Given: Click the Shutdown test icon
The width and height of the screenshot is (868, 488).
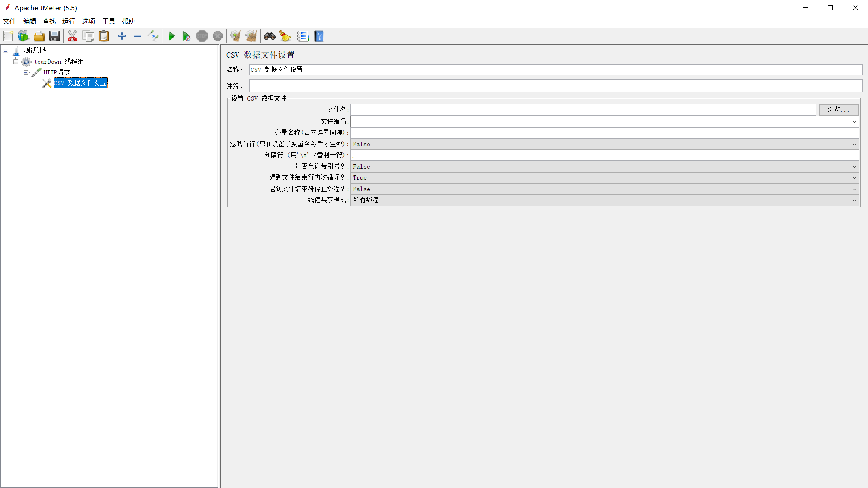Looking at the screenshot, I should coord(217,36).
